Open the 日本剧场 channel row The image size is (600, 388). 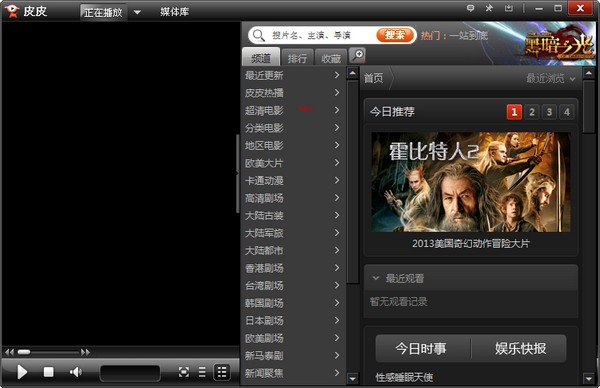click(293, 321)
